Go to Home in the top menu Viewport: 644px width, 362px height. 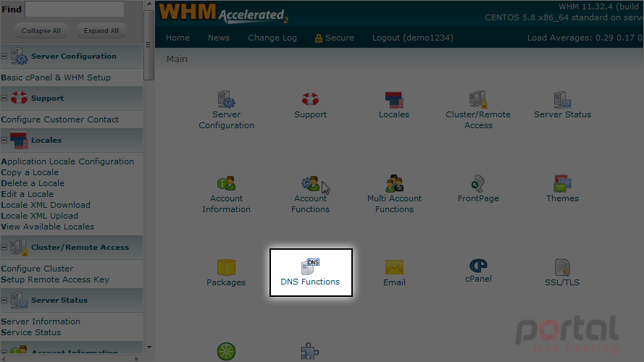(177, 38)
